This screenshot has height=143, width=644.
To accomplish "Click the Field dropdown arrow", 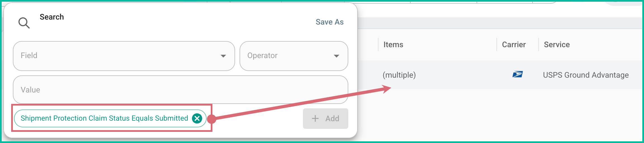I will [223, 56].
